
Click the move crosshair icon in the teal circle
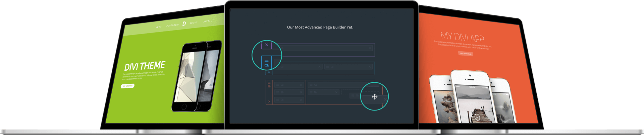pos(374,97)
